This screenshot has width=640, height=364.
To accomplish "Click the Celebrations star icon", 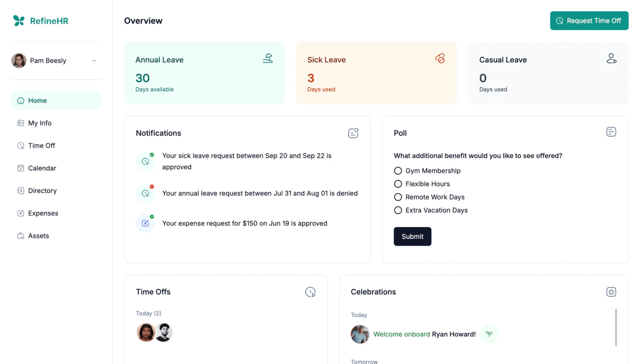I will pos(611,292).
